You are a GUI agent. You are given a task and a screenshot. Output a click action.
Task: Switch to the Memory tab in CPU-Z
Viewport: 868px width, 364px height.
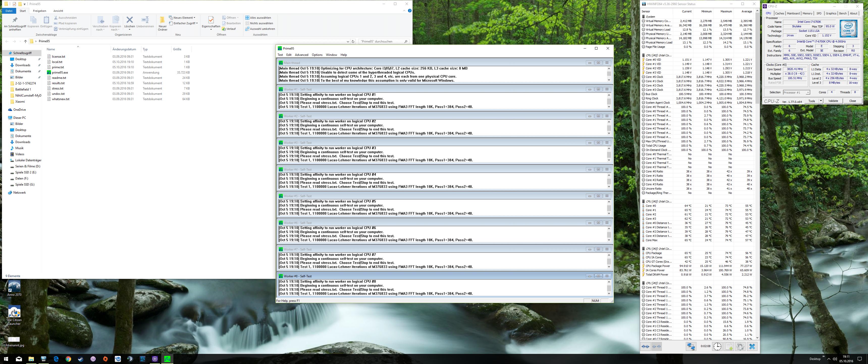[x=807, y=13]
